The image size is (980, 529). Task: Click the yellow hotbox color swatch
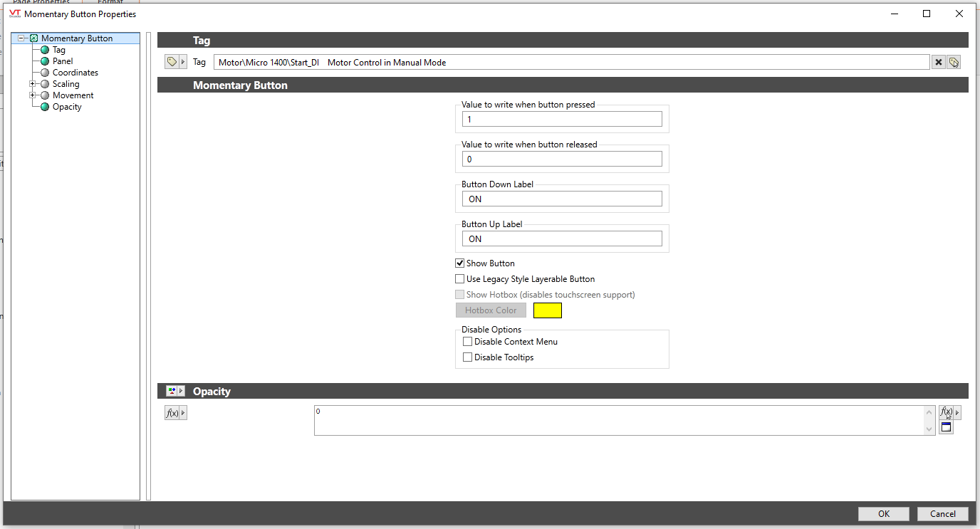tap(547, 310)
